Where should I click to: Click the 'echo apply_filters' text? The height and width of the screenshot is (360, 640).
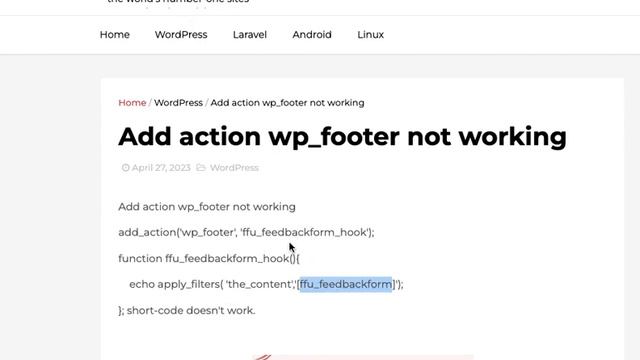click(x=175, y=284)
